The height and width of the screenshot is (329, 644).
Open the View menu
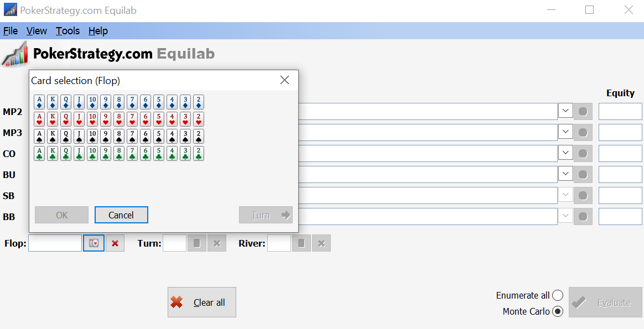tap(37, 31)
